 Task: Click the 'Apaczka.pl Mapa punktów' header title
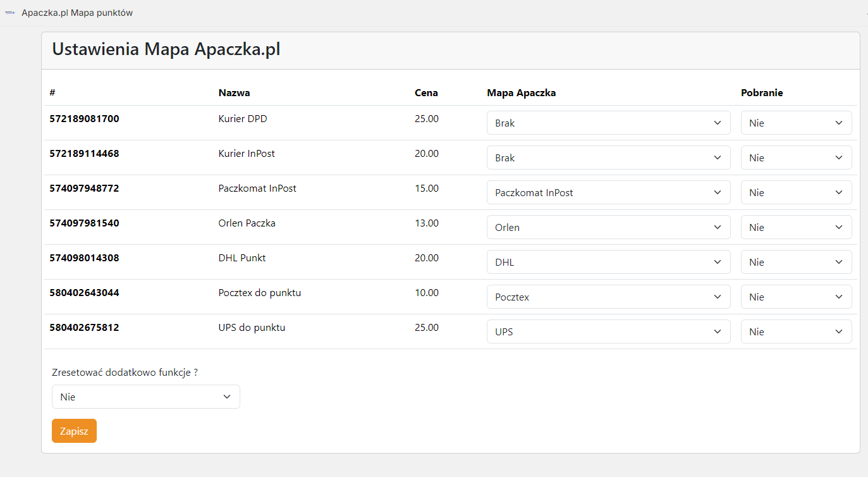77,13
